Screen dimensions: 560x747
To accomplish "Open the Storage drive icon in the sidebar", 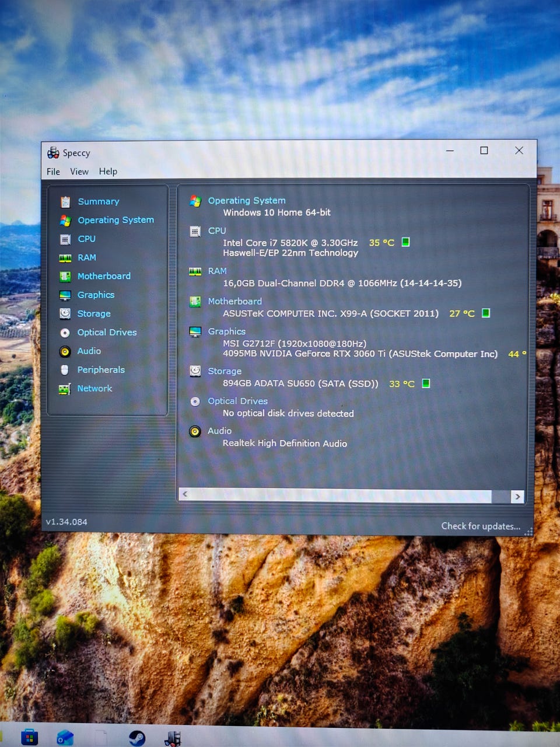I will 65,313.
